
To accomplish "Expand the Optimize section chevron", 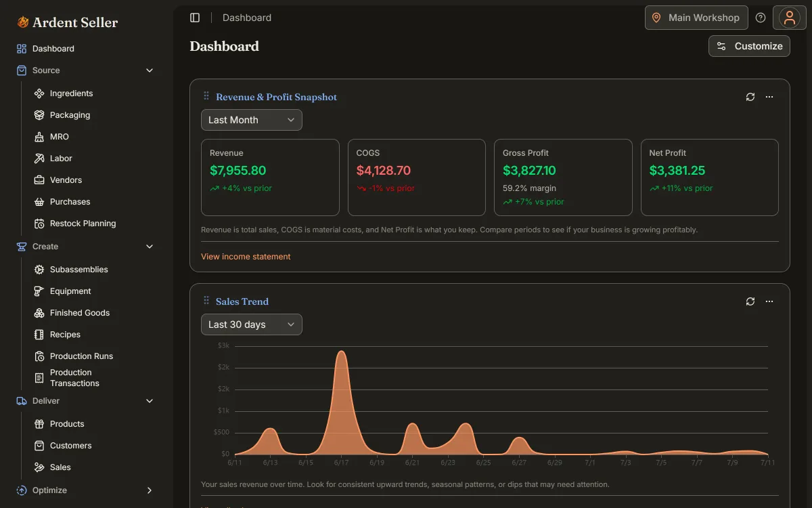I will point(150,490).
